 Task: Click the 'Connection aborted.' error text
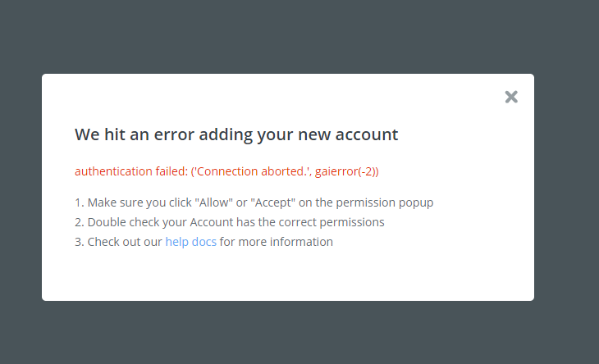252,171
